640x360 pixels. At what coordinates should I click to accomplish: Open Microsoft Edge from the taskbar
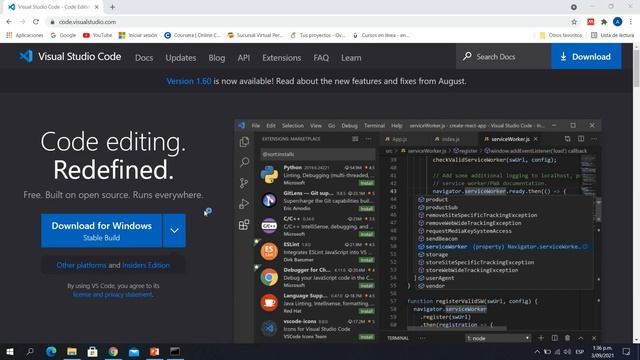tap(51, 351)
